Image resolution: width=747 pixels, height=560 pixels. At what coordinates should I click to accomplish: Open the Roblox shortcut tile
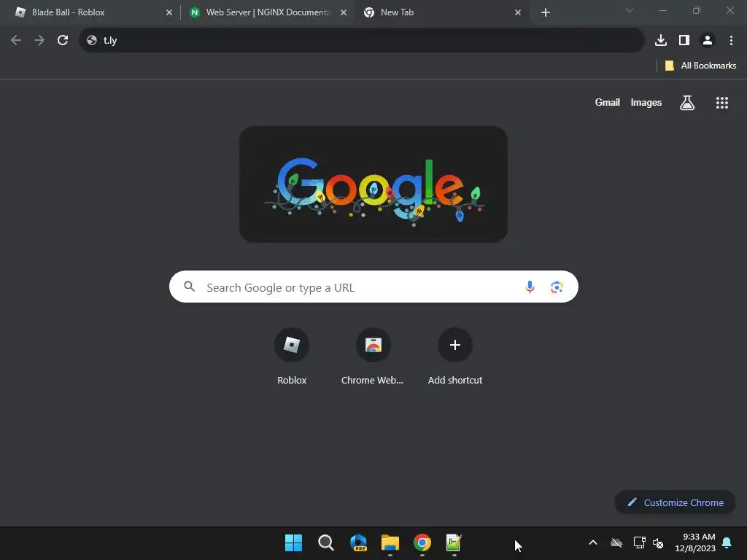click(x=292, y=357)
